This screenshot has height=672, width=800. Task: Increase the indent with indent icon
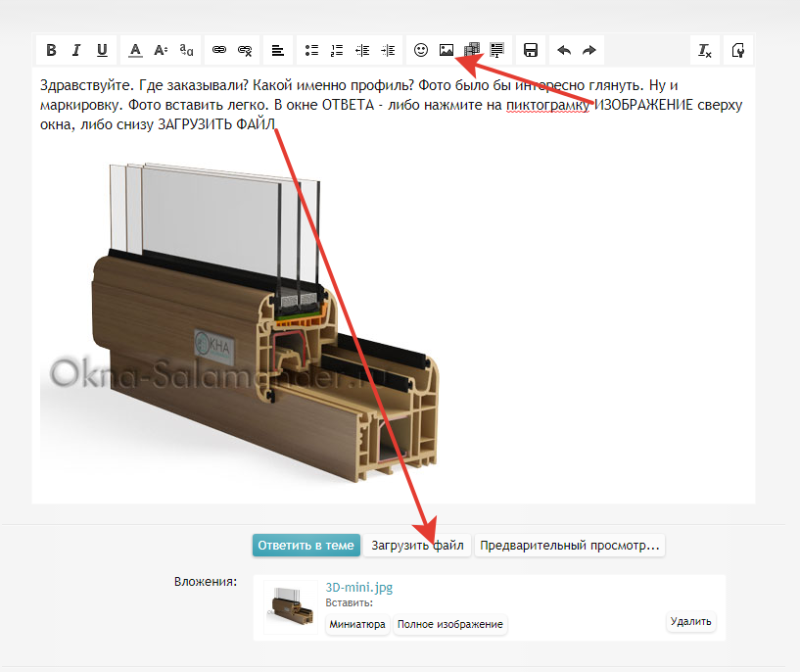pos(388,50)
